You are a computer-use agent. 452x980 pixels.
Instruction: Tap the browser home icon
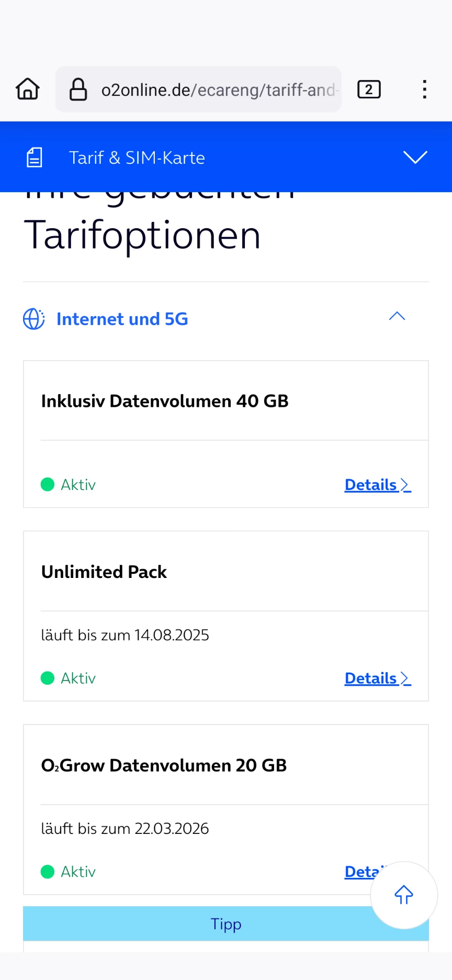click(x=28, y=89)
